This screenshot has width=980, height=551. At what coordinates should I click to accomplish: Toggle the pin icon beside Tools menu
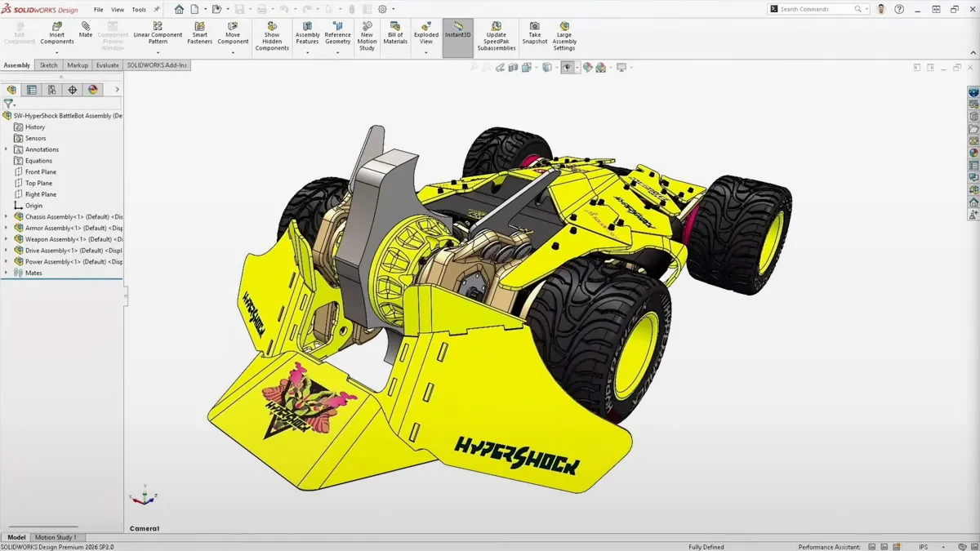[x=157, y=10]
